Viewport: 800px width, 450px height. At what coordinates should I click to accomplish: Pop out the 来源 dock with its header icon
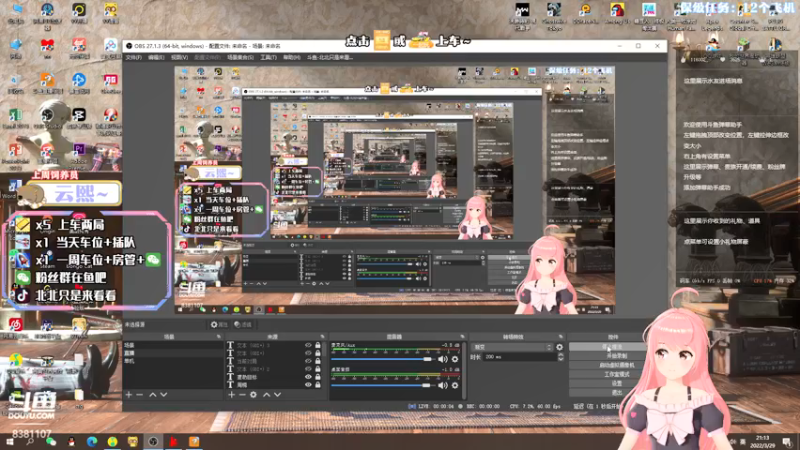[322, 337]
